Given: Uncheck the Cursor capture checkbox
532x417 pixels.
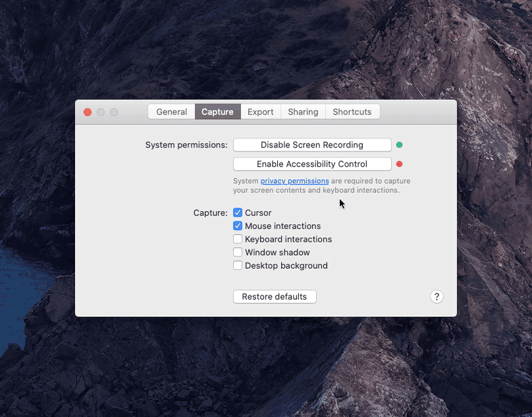Looking at the screenshot, I should coord(238,213).
